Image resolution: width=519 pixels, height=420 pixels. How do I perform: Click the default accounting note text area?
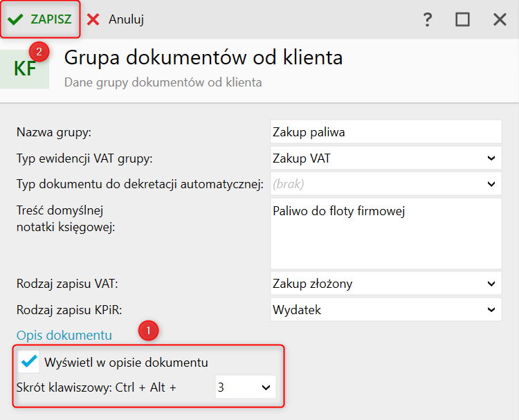point(385,234)
